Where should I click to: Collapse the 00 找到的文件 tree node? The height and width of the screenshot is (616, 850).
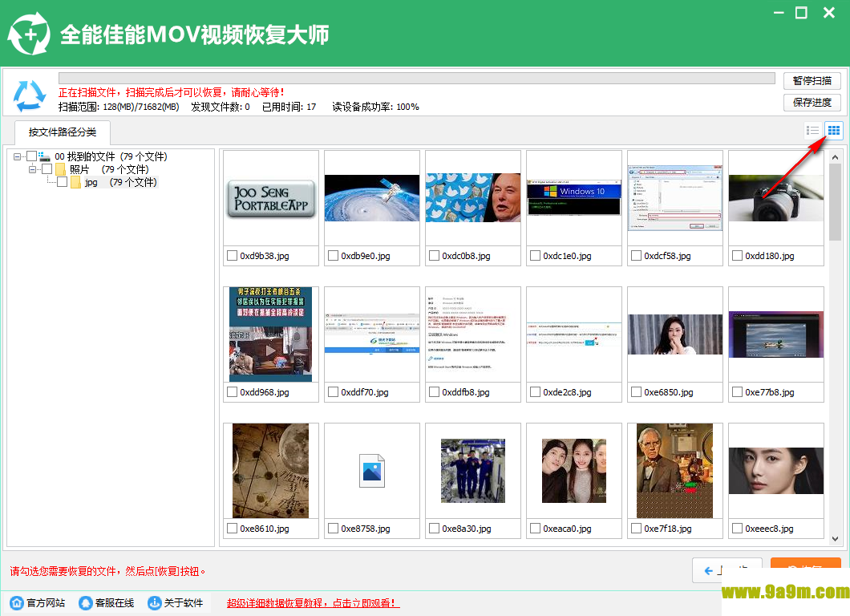click(18, 156)
